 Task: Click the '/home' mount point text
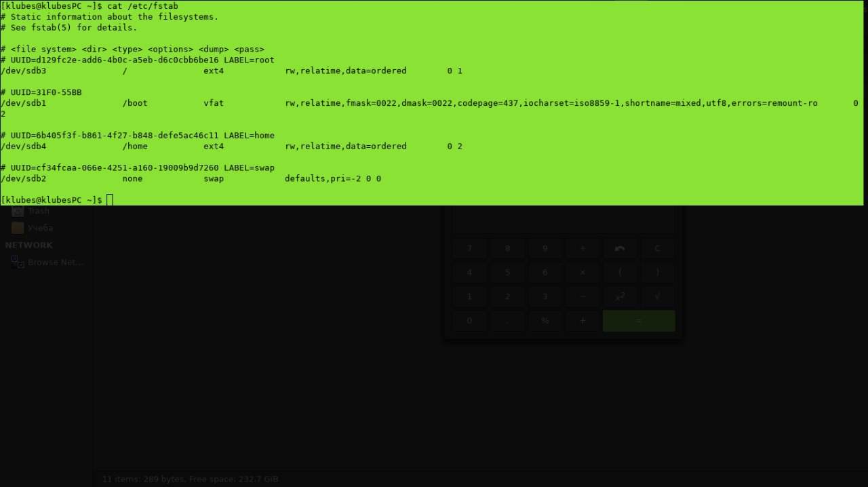(135, 146)
